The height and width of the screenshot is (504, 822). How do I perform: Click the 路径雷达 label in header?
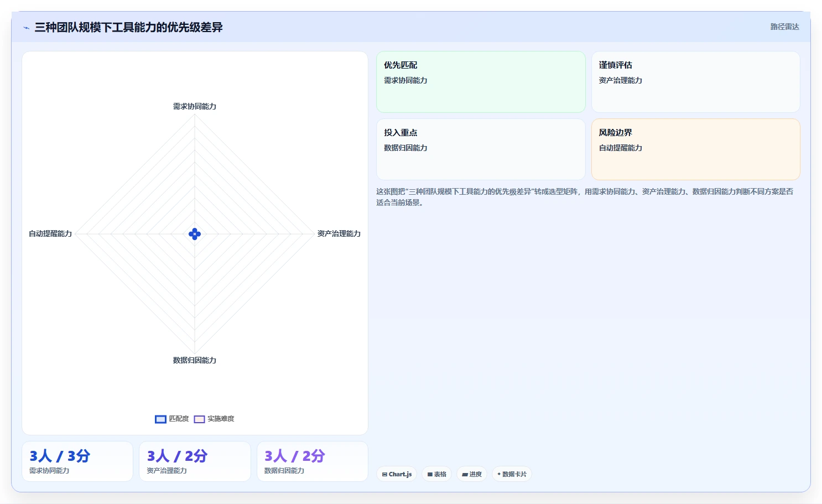pyautogui.click(x=784, y=27)
